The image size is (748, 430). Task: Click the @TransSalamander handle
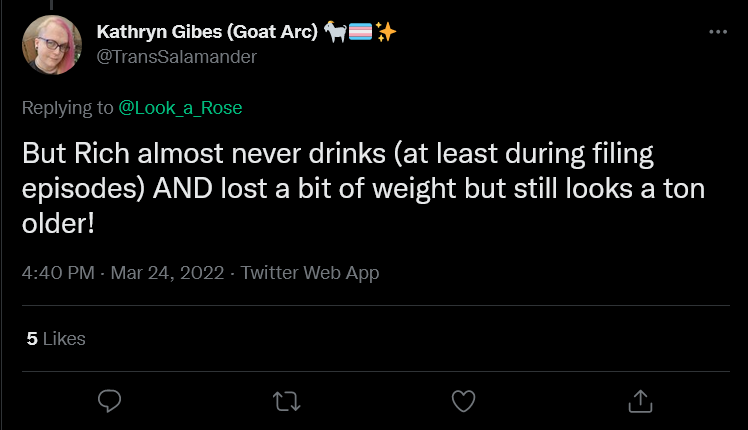tap(177, 57)
